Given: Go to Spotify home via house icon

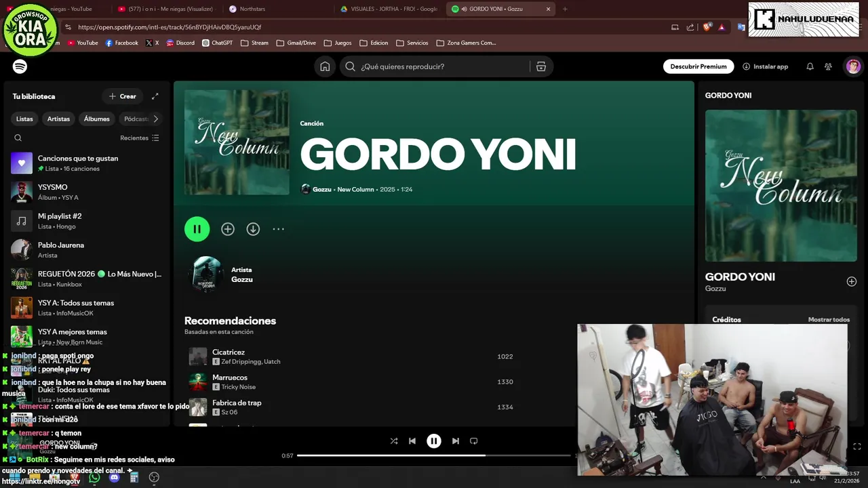Looking at the screenshot, I should click(x=325, y=66).
